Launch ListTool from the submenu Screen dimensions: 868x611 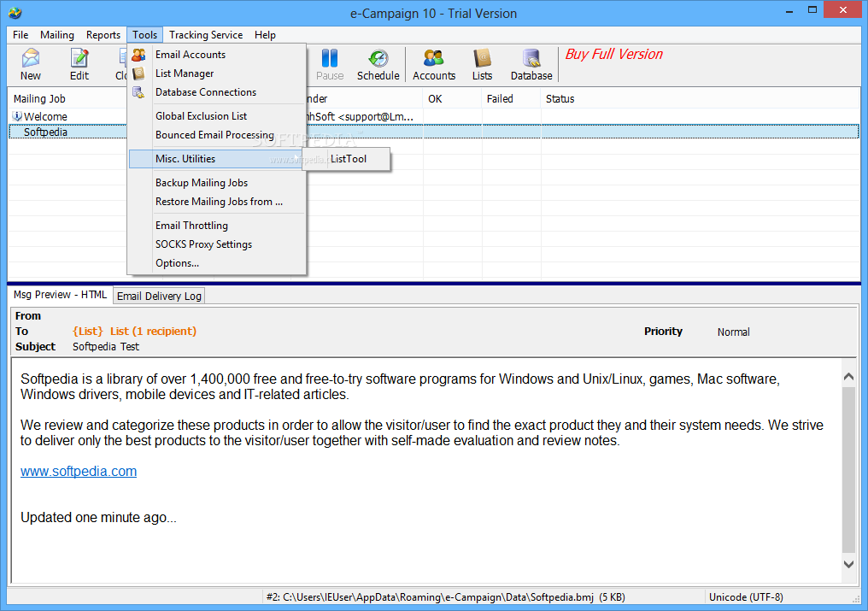[x=349, y=159]
